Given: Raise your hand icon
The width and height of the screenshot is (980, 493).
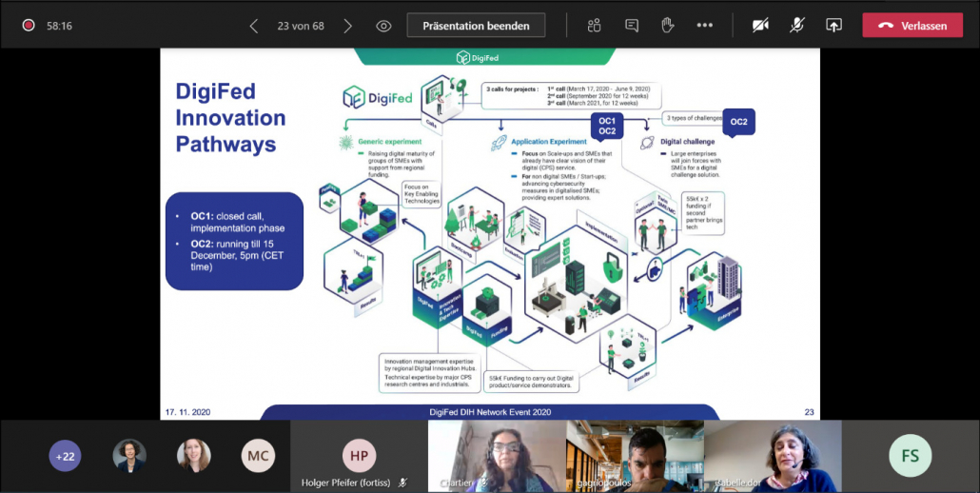Looking at the screenshot, I should [668, 25].
